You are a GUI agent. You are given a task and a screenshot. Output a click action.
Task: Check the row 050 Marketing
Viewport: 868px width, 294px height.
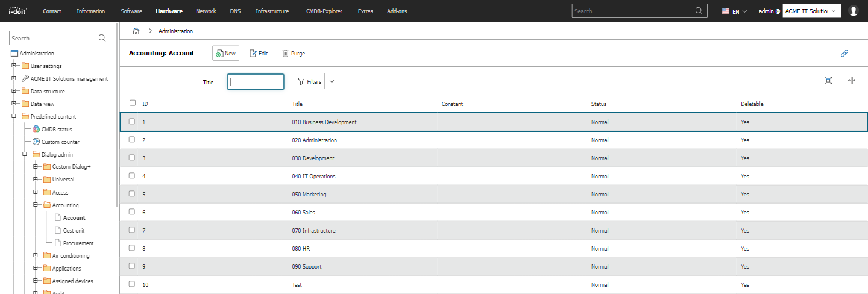click(x=132, y=194)
